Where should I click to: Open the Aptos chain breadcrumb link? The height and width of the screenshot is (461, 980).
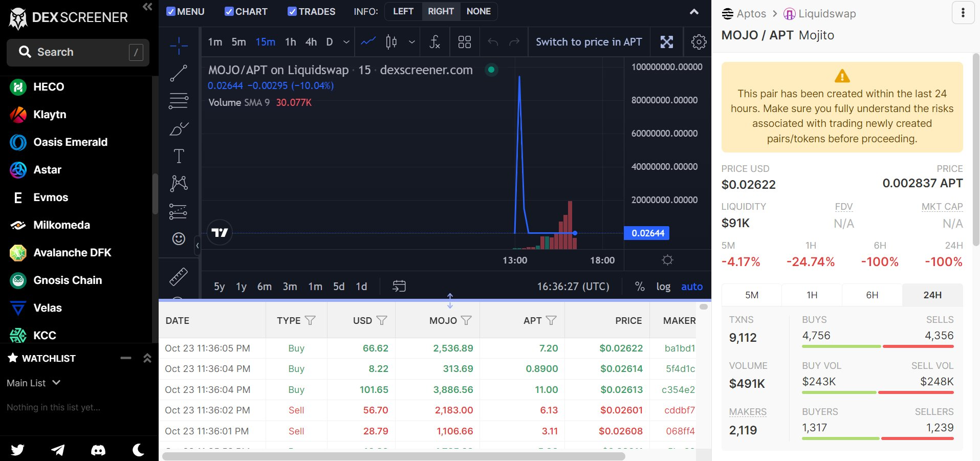tap(744, 14)
